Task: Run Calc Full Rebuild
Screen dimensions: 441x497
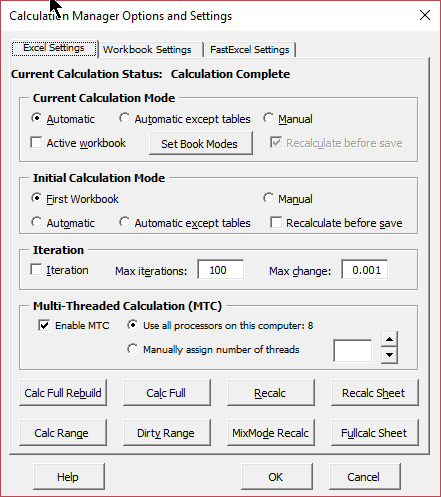Action: click(63, 393)
